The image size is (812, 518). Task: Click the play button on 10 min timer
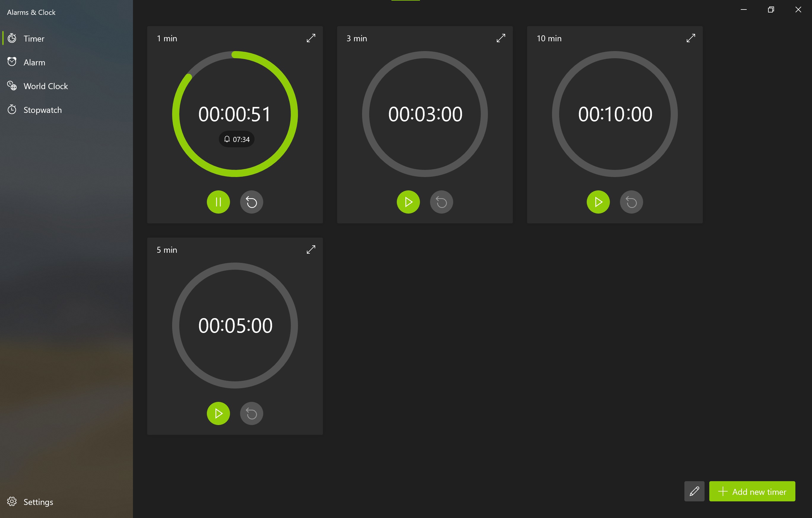(598, 202)
